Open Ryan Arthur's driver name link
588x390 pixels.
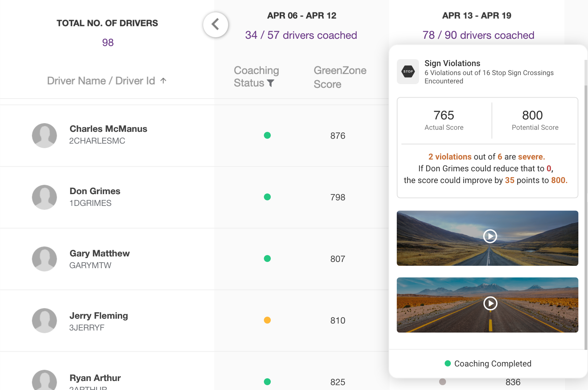(x=95, y=378)
